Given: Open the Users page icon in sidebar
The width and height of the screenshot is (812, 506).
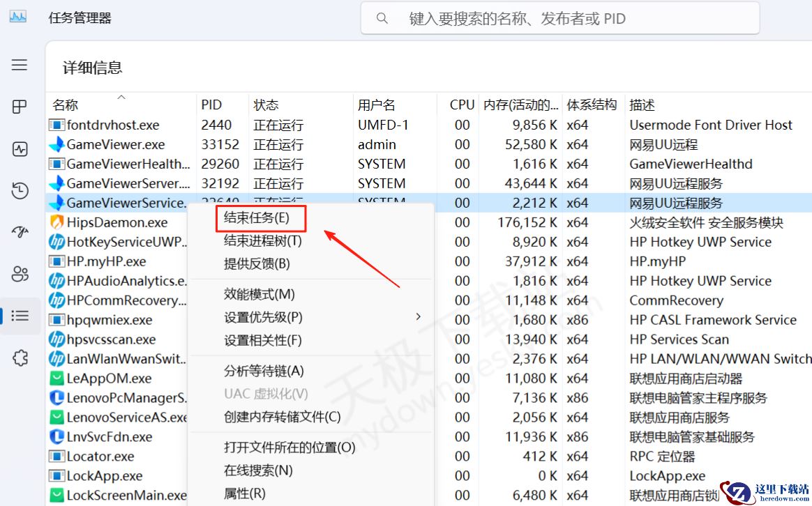Looking at the screenshot, I should (x=20, y=274).
